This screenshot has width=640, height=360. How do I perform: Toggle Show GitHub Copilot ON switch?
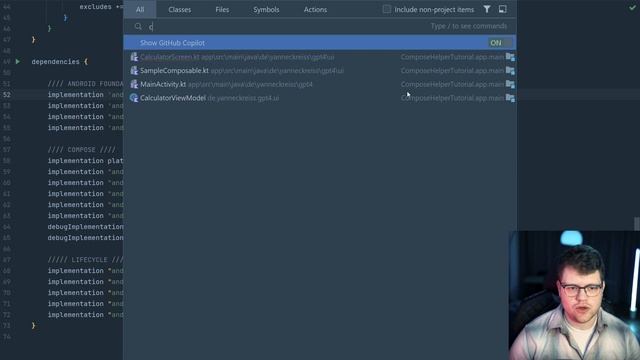(500, 43)
